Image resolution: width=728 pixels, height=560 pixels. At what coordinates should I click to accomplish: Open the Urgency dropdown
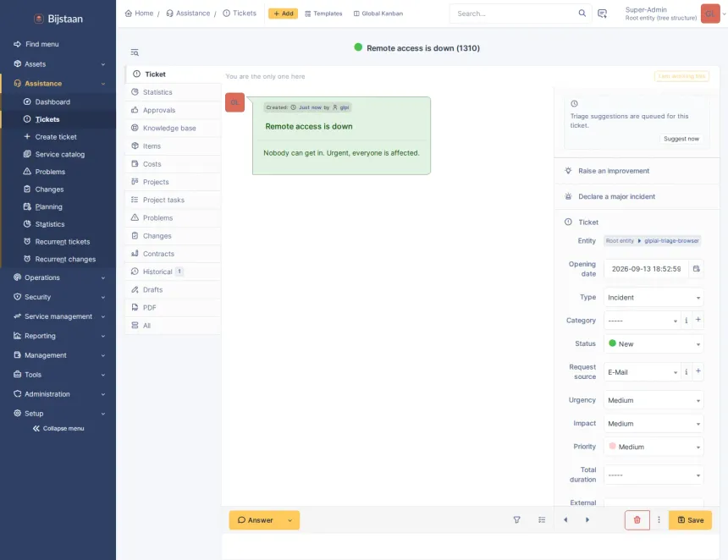point(654,400)
